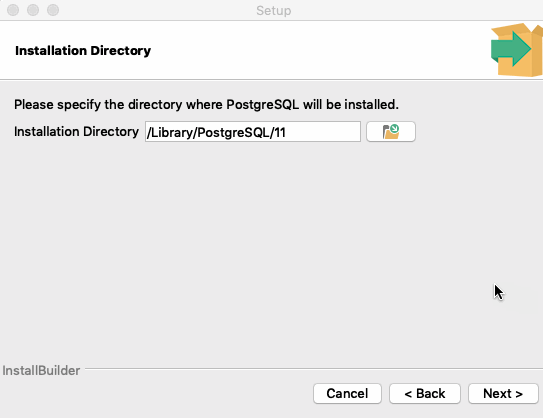Click the Installation Directory field label
This screenshot has height=418, width=543.
click(76, 132)
